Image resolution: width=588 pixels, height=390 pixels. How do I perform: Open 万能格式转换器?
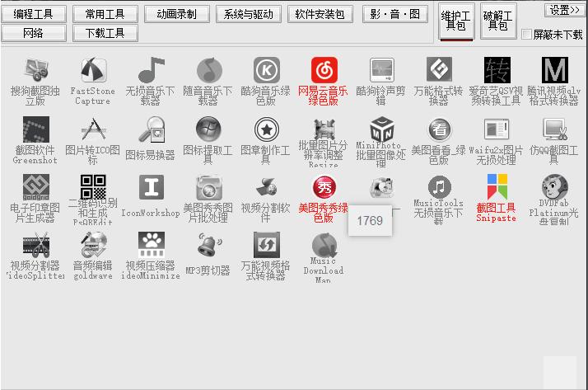pyautogui.click(x=440, y=70)
